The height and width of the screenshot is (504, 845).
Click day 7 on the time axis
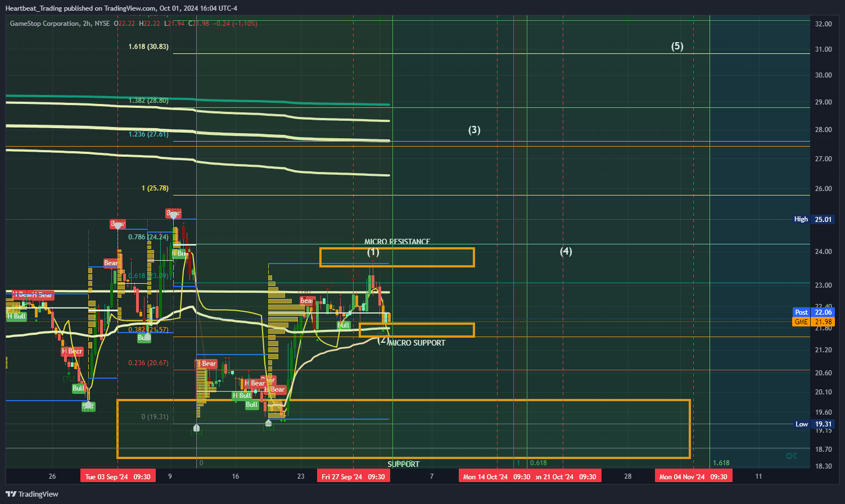[432, 476]
